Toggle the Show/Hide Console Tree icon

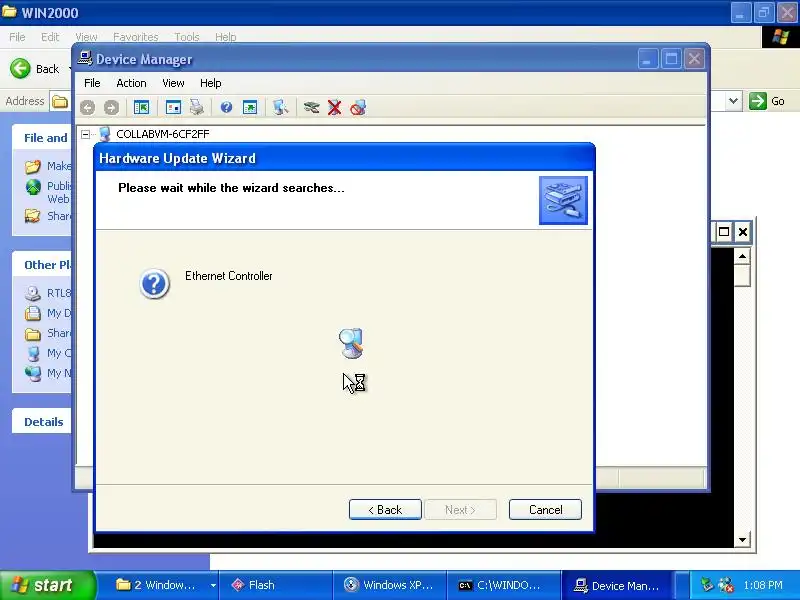point(141,108)
